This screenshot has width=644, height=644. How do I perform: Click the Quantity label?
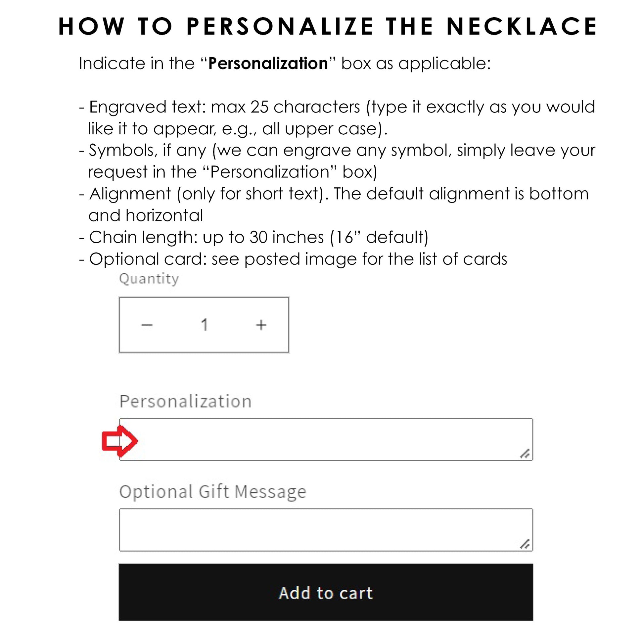(x=149, y=279)
